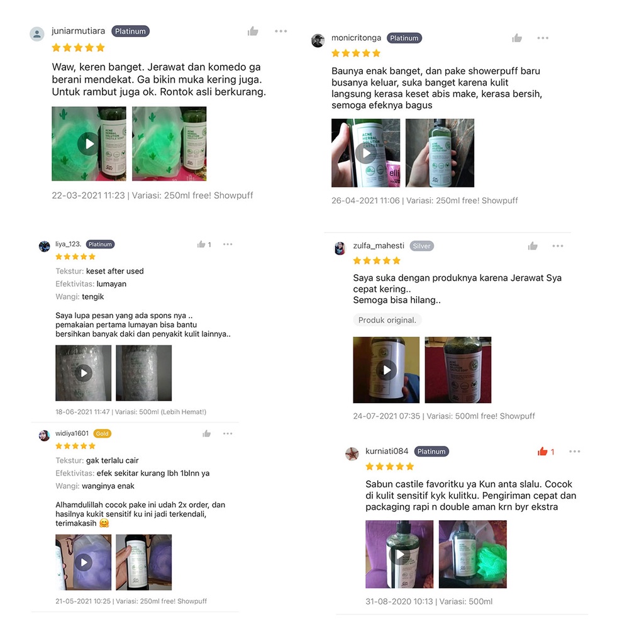Open more options for zulfa_mahesti's review

click(x=558, y=246)
